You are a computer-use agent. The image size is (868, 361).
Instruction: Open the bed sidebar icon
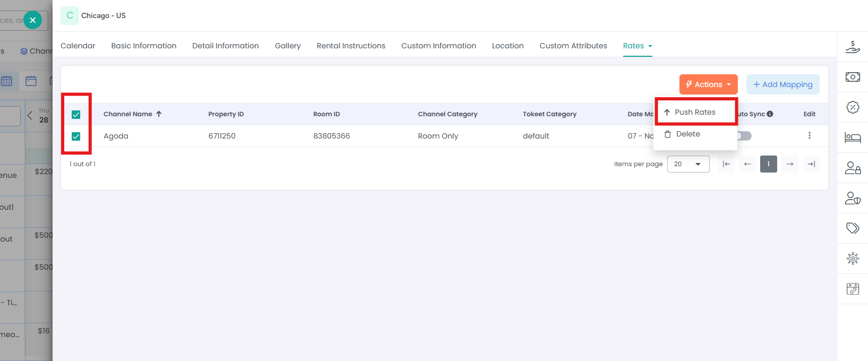click(x=853, y=137)
